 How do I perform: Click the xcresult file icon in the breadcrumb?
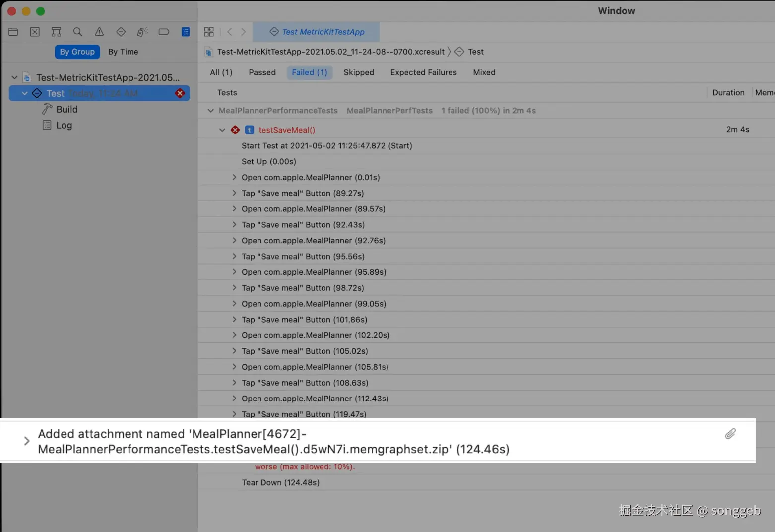(209, 52)
